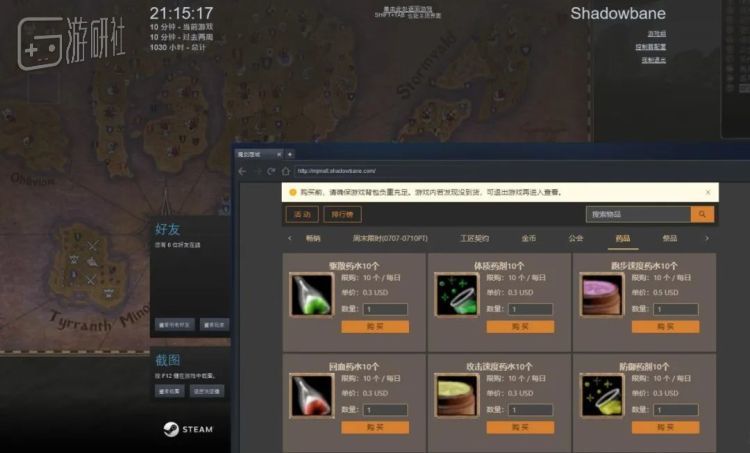Click the left button in the 截图 panel
Screen dimensions: 750x453
tap(169, 391)
